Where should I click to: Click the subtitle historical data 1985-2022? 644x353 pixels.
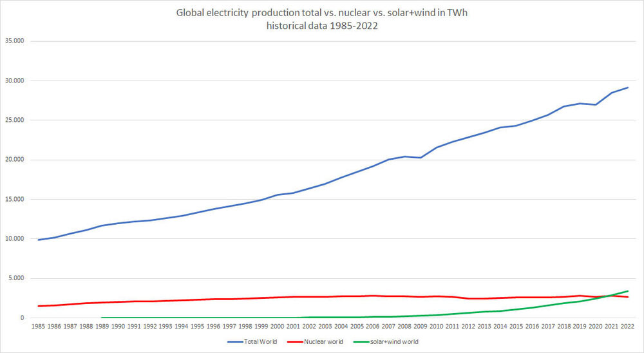coord(322,26)
